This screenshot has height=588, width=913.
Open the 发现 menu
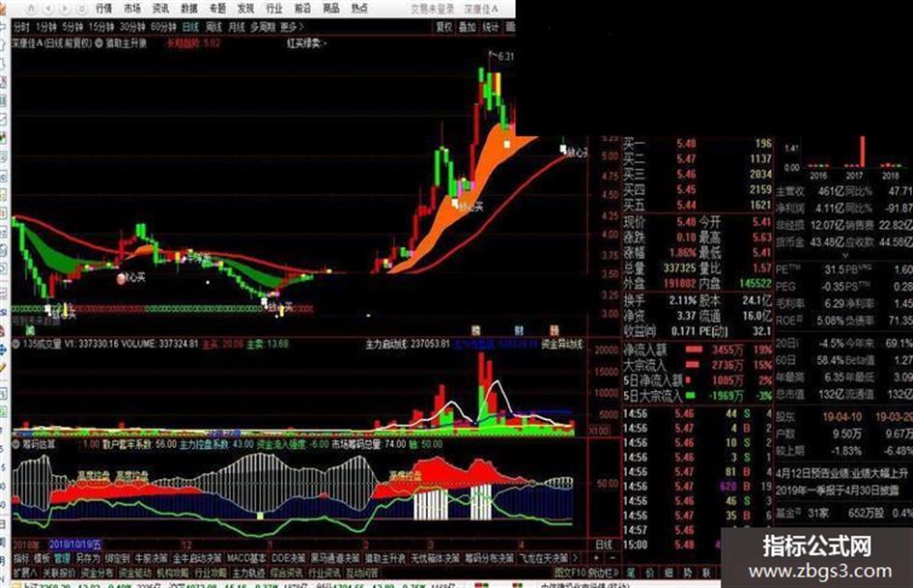[x=245, y=8]
